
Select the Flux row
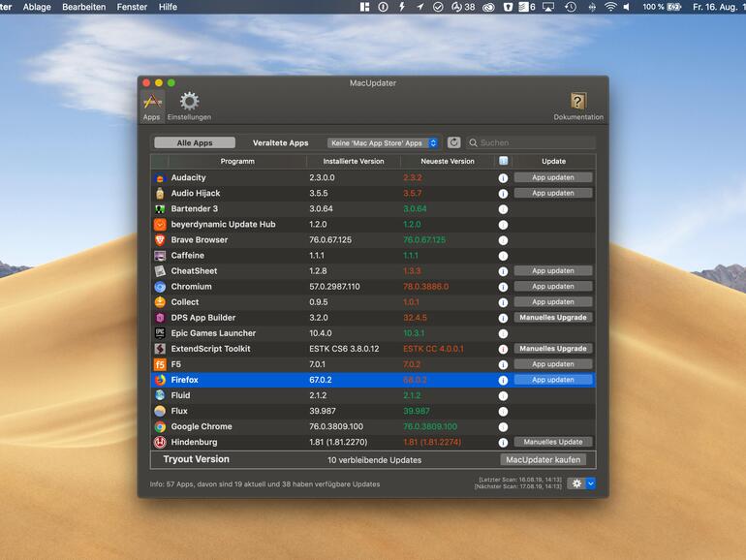coord(373,411)
